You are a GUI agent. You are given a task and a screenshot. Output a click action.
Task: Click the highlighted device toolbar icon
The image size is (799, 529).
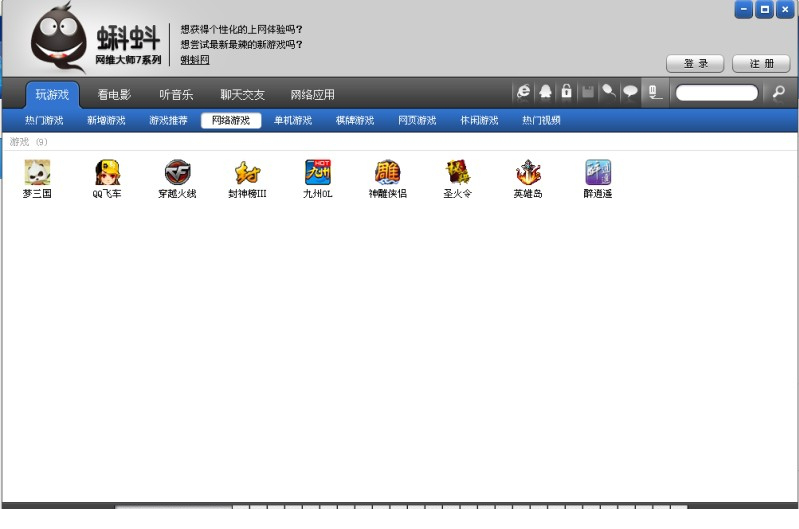(654, 92)
